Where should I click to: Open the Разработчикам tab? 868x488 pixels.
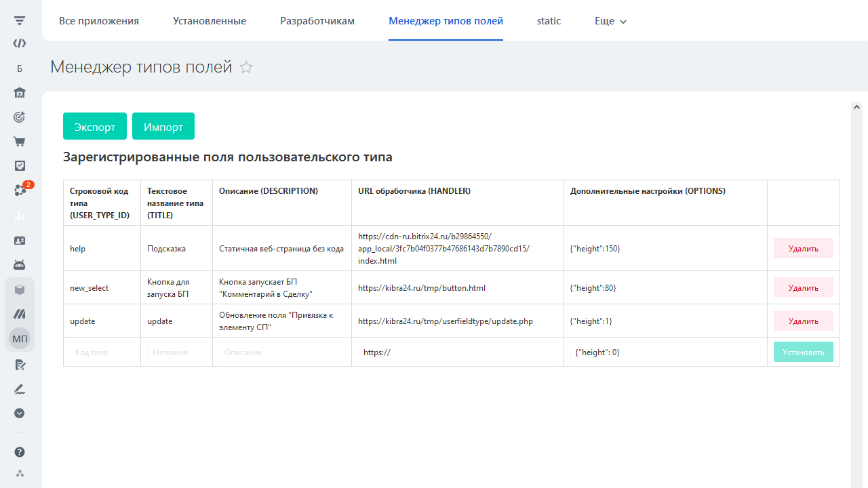pyautogui.click(x=317, y=21)
